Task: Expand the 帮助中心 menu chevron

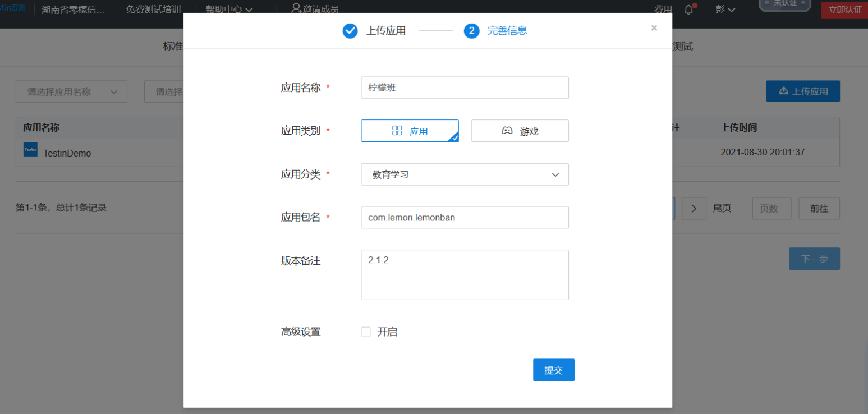Action: pos(248,9)
